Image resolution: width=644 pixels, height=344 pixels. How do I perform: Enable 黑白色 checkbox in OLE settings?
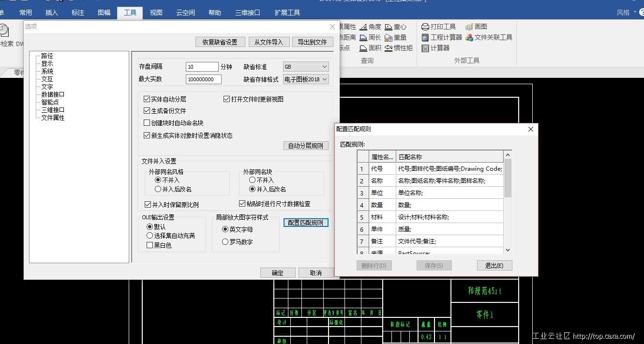pyautogui.click(x=150, y=245)
